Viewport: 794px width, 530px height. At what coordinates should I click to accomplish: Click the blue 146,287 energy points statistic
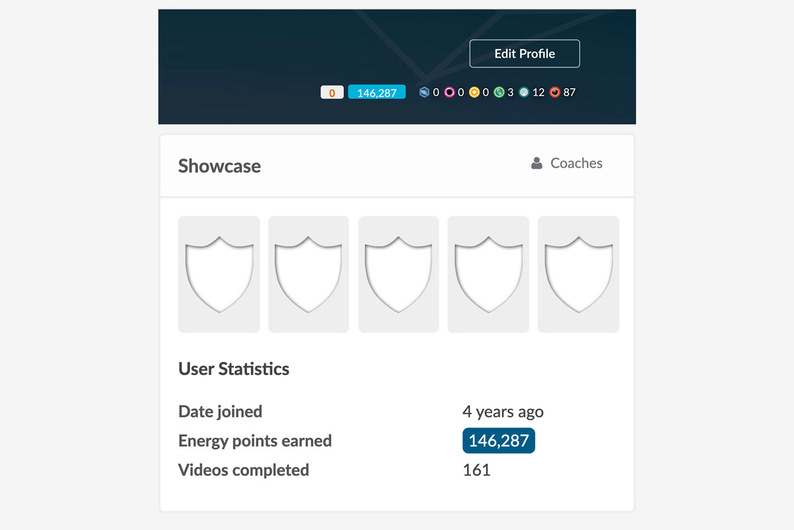tap(498, 441)
